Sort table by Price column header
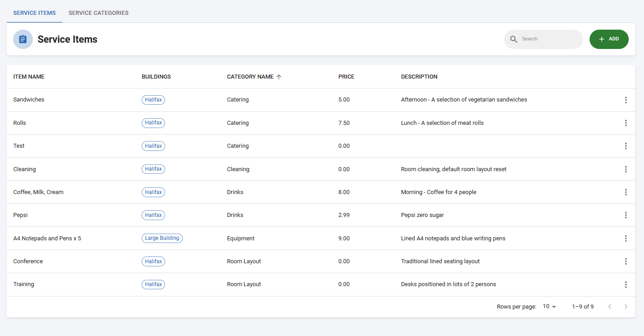The height and width of the screenshot is (336, 644). (x=346, y=77)
